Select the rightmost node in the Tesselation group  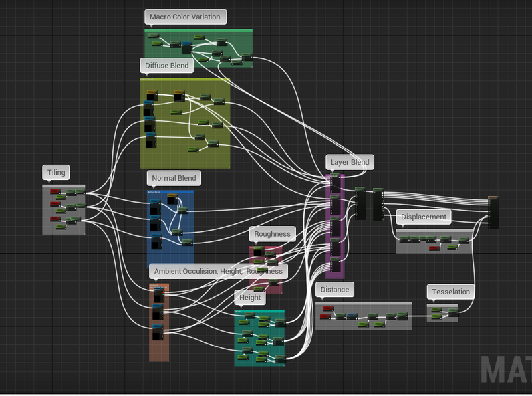[452, 311]
